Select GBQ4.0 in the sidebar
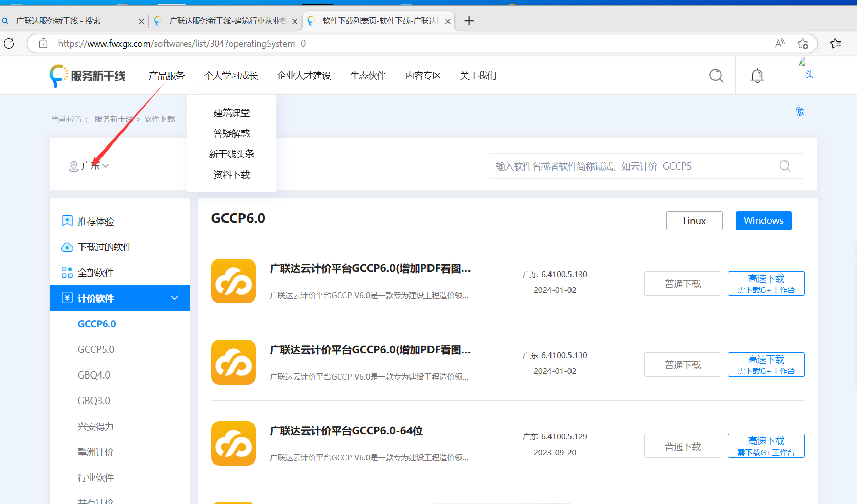The width and height of the screenshot is (857, 504). coord(94,375)
